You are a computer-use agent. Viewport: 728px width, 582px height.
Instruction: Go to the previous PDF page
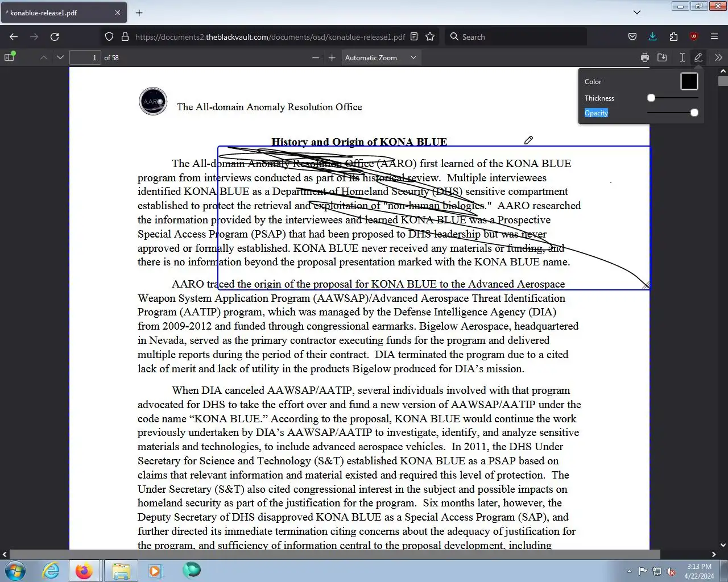[44, 57]
